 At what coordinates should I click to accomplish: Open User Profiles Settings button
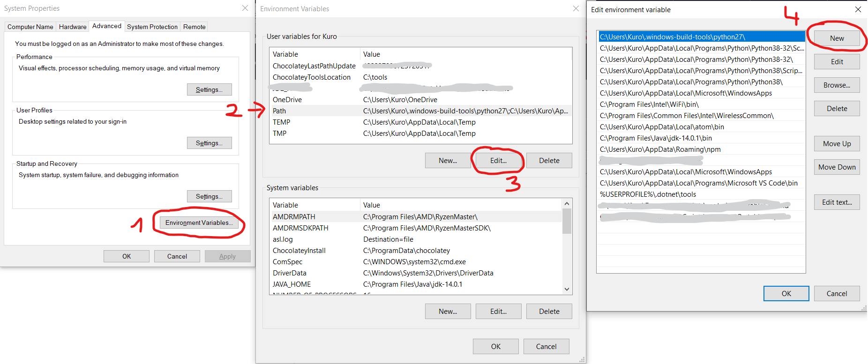pos(209,143)
